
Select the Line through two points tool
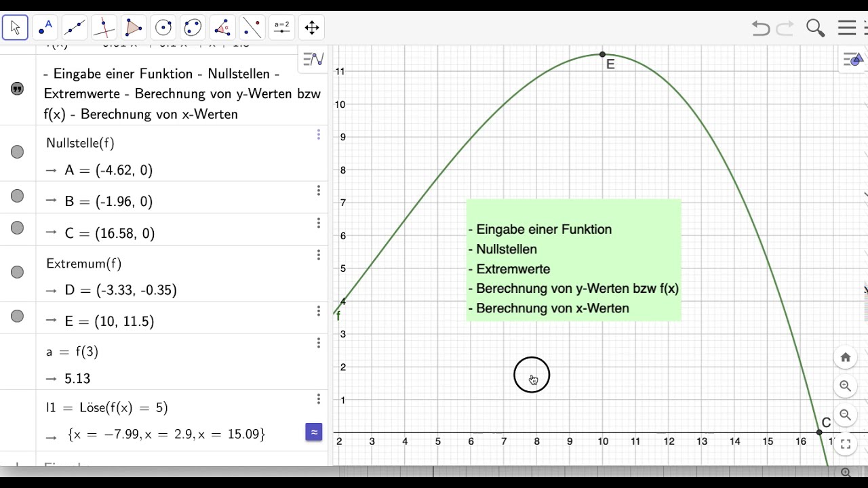pos(75,28)
